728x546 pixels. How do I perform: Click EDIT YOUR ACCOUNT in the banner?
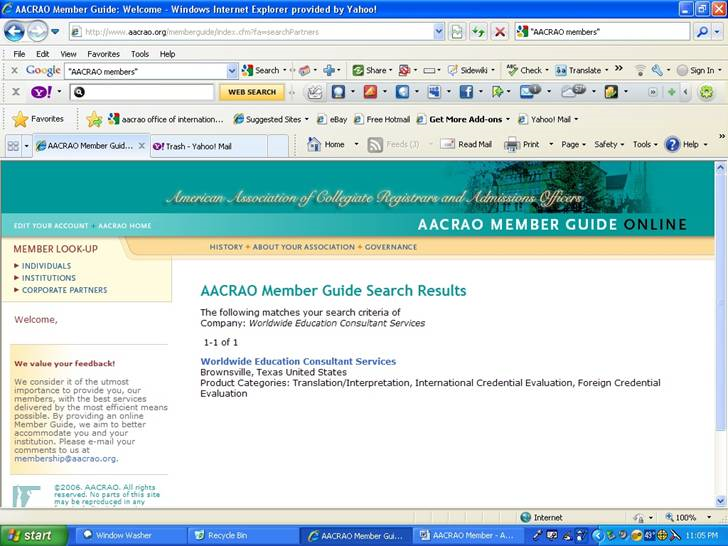click(x=51, y=226)
